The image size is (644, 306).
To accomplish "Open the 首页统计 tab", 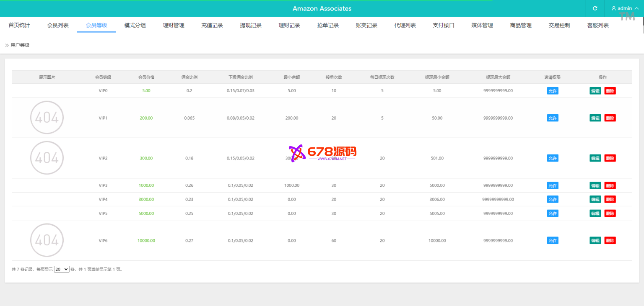I will pos(19,26).
